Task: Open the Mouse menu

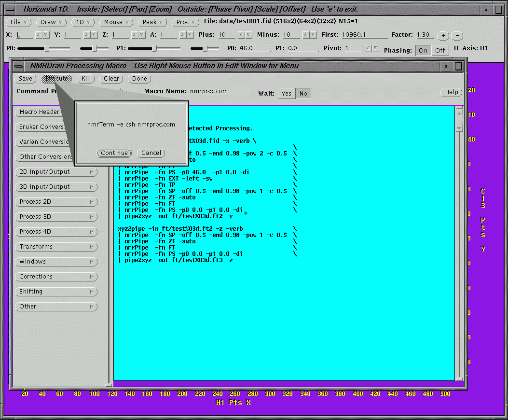Action: coord(116,22)
